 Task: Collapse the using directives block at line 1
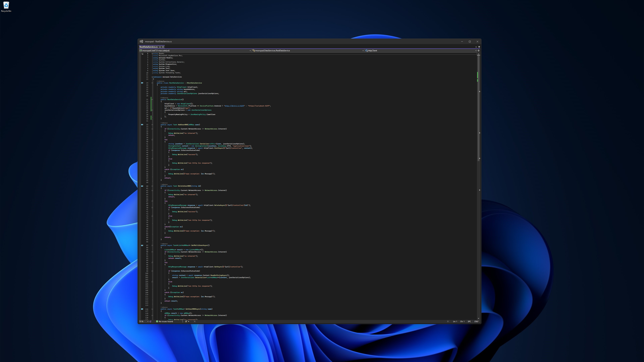(x=152, y=53)
